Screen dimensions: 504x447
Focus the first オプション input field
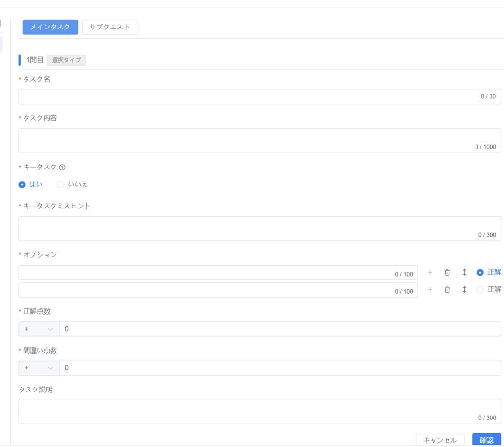[218, 273]
